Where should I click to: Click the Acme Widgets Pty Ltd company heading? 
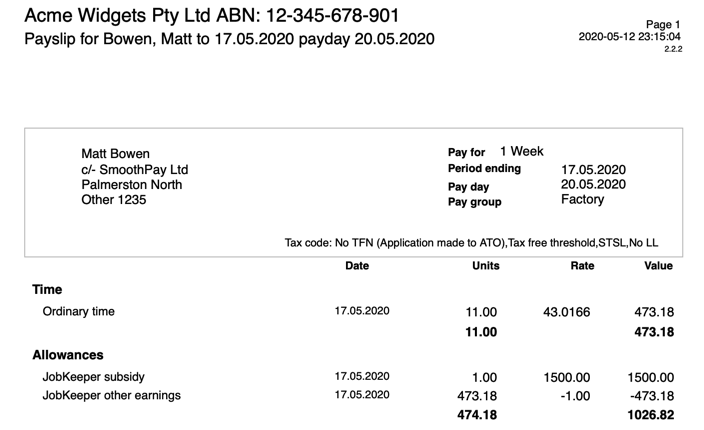(211, 15)
